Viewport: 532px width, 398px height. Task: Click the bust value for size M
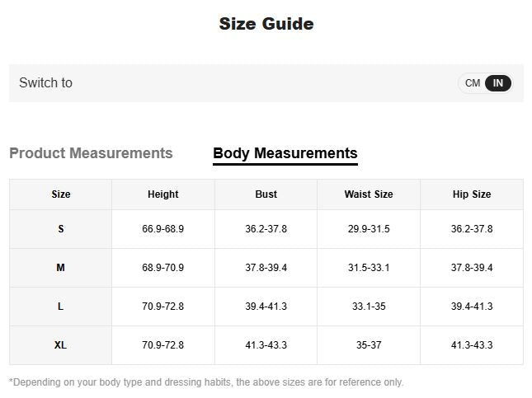(x=266, y=268)
